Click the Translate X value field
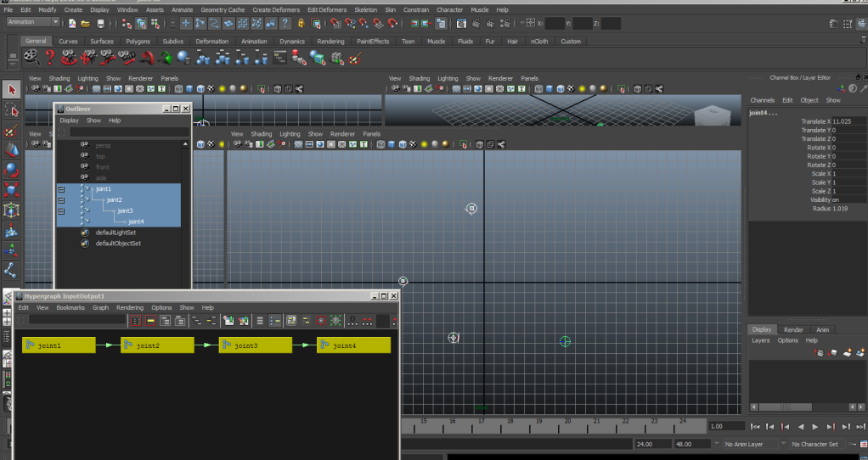 point(848,121)
